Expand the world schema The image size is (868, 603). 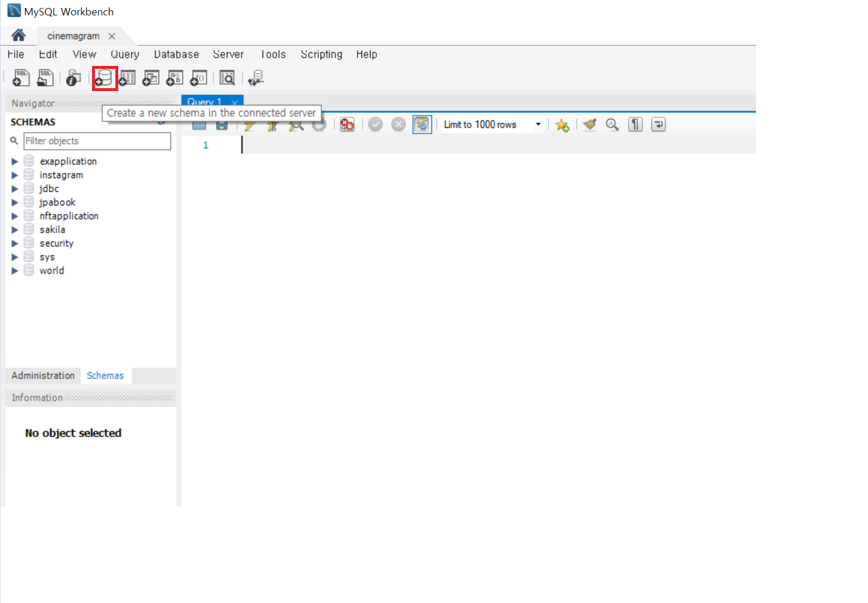tap(15, 271)
